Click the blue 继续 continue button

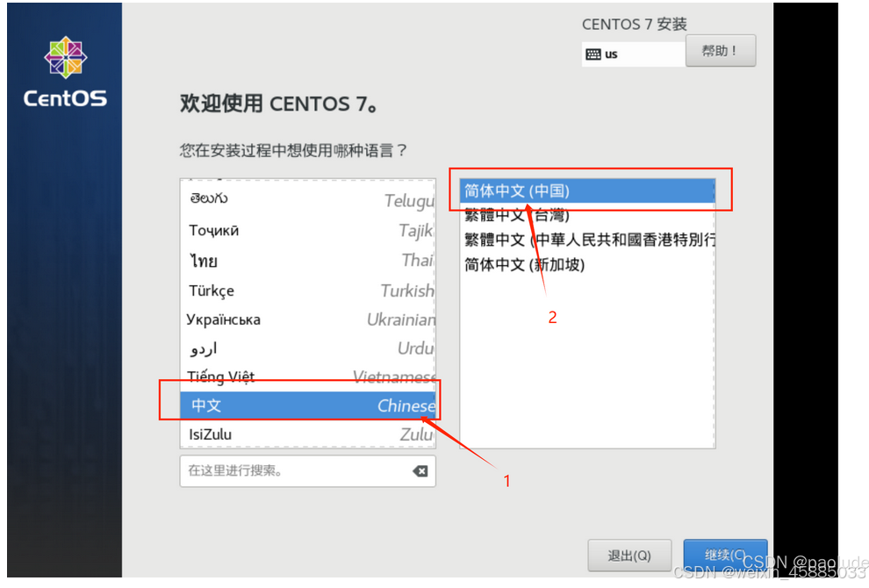click(x=725, y=555)
